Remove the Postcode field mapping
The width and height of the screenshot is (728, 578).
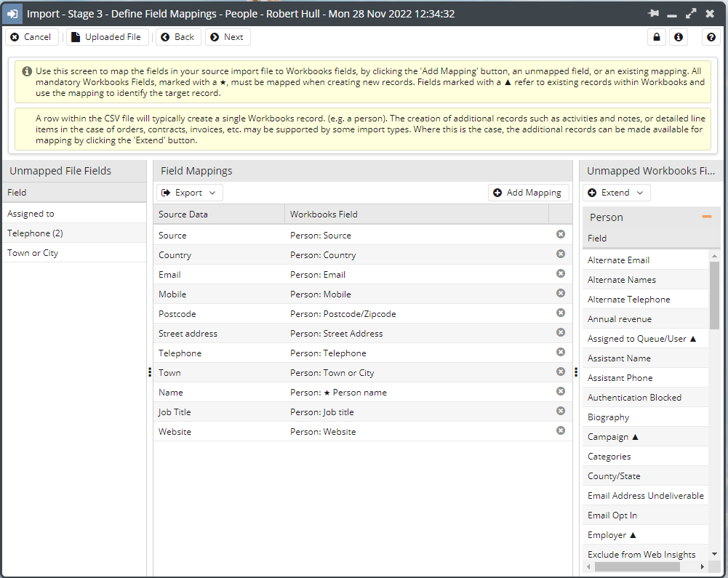pyautogui.click(x=561, y=313)
